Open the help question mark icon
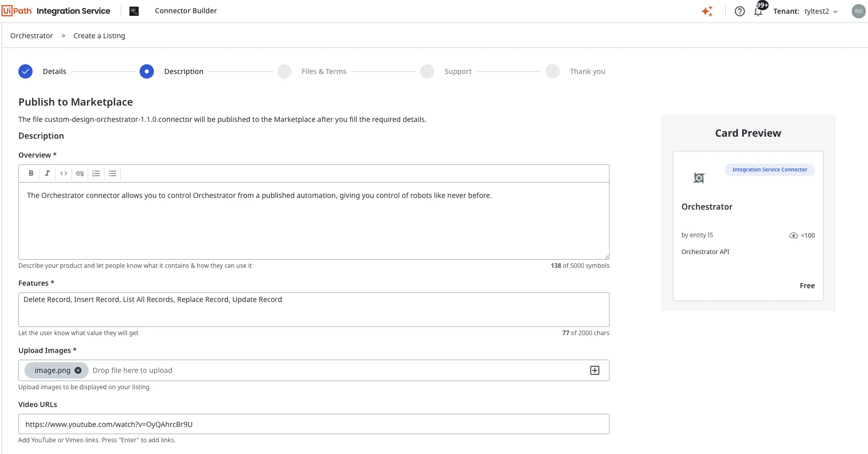The height and width of the screenshot is (454, 868). click(740, 11)
